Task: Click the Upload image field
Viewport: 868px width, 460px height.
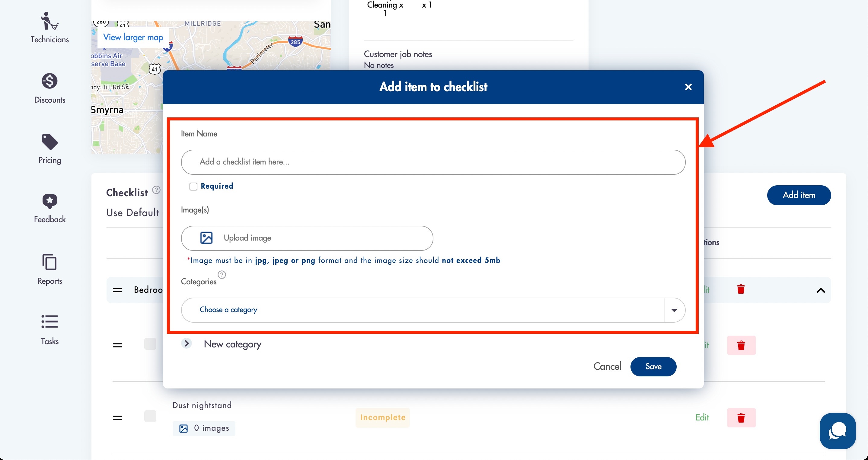Action: 307,238
